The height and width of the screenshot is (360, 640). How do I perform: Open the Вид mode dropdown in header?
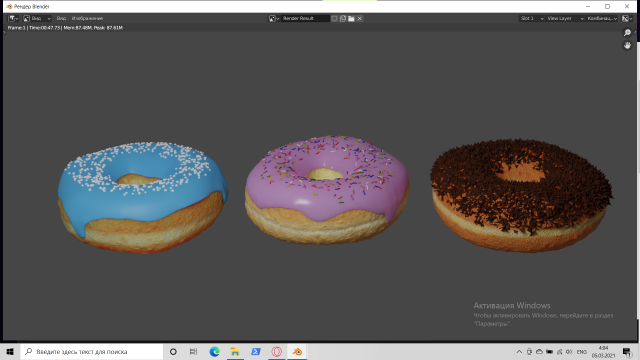(x=37, y=18)
